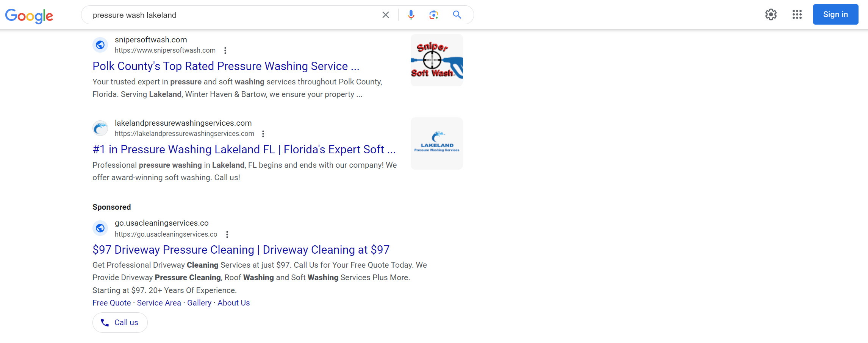This screenshot has width=868, height=343.
Task: Open the three-dot menu for snipersoftwash.com result
Action: tap(225, 50)
